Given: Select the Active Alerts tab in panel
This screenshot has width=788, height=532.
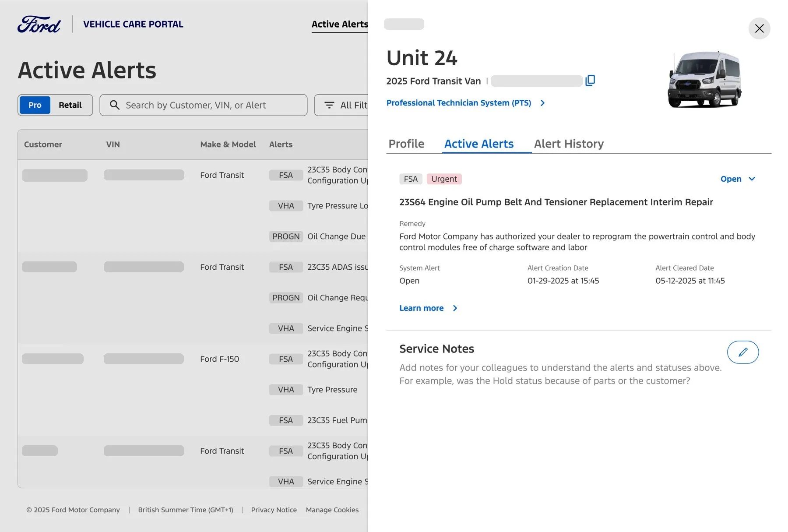Looking at the screenshot, I should 479,144.
